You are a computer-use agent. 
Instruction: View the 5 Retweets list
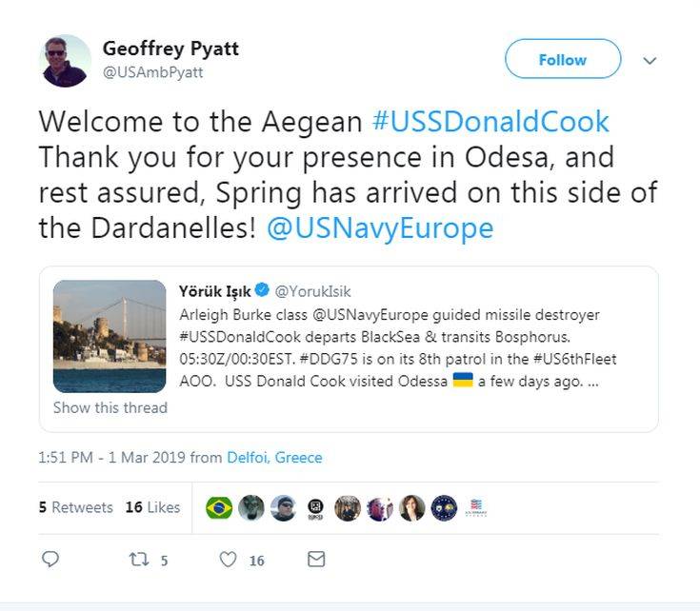point(76,508)
